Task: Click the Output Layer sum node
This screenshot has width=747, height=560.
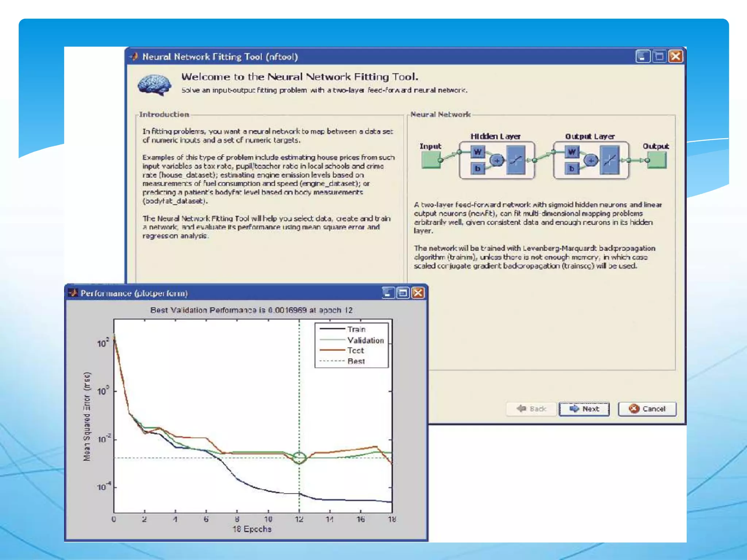Action: tap(591, 160)
